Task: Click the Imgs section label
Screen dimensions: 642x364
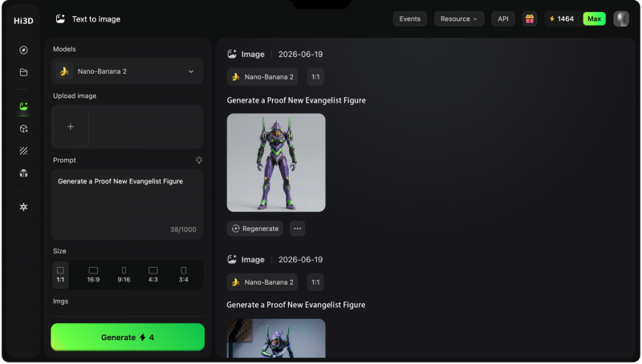Action: (x=61, y=301)
